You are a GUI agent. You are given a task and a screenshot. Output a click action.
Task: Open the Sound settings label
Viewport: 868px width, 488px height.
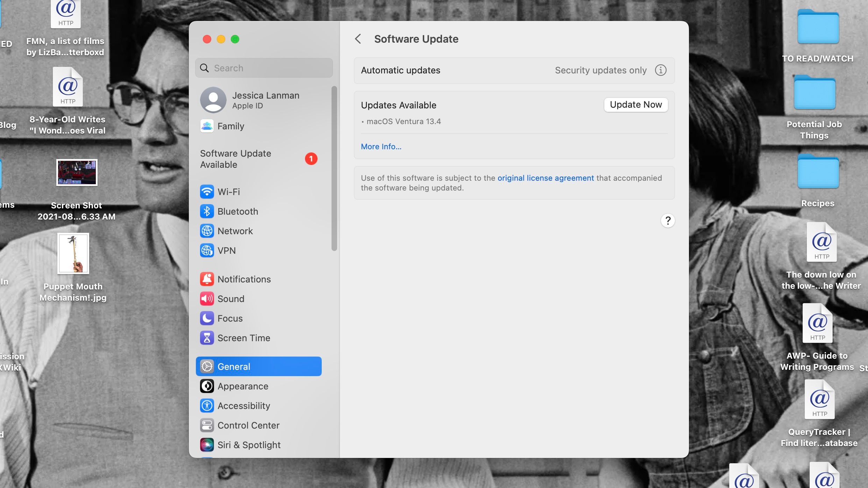point(231,299)
